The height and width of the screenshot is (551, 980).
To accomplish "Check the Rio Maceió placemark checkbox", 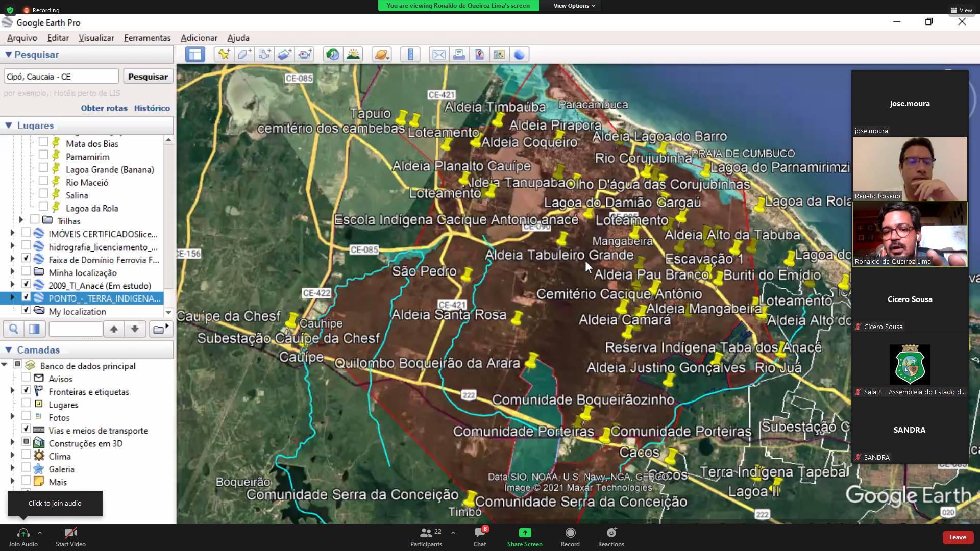I will pos(43,181).
